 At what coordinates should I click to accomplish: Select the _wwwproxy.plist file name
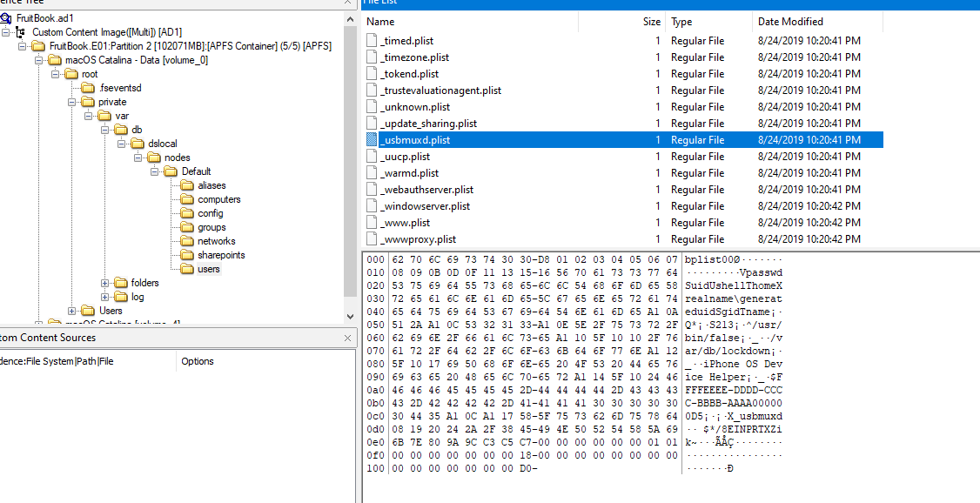(x=418, y=239)
